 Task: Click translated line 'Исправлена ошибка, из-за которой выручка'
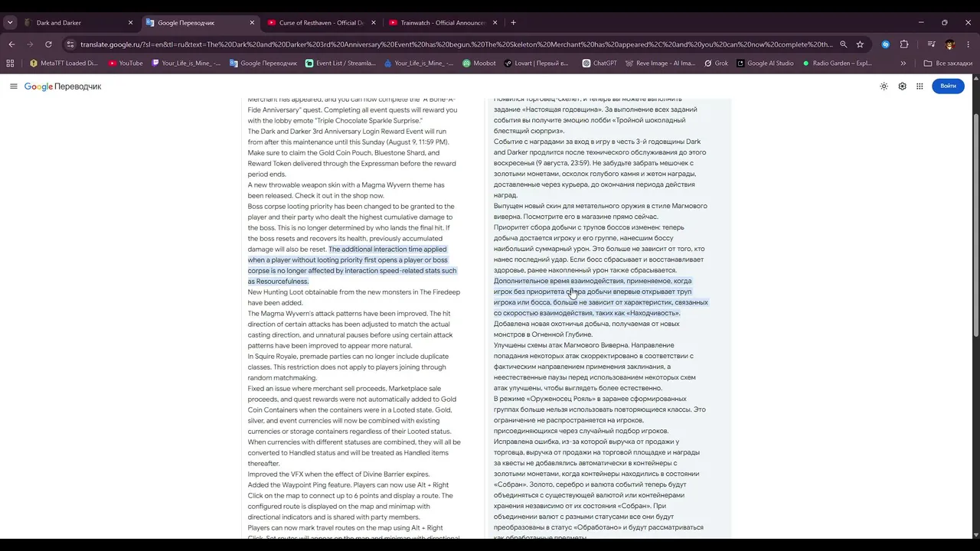pos(586,442)
